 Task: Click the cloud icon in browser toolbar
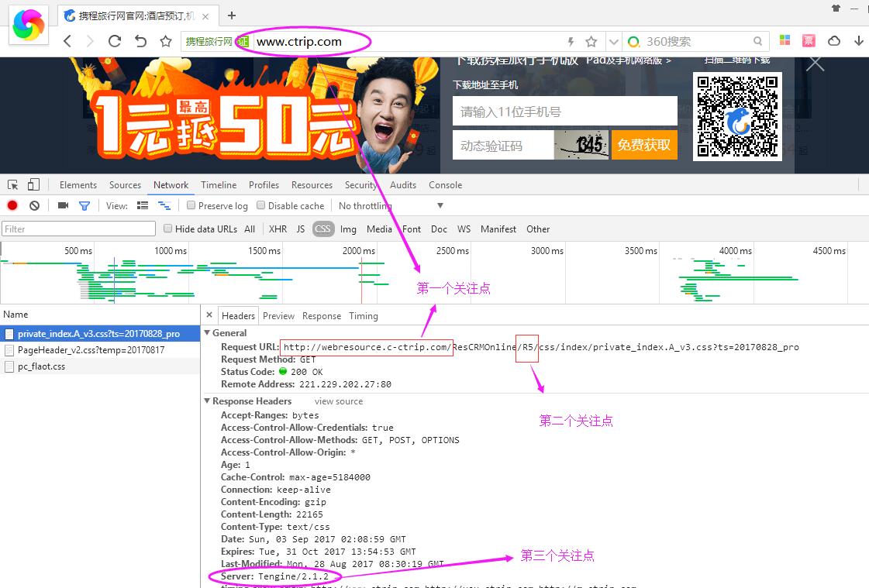pyautogui.click(x=834, y=40)
